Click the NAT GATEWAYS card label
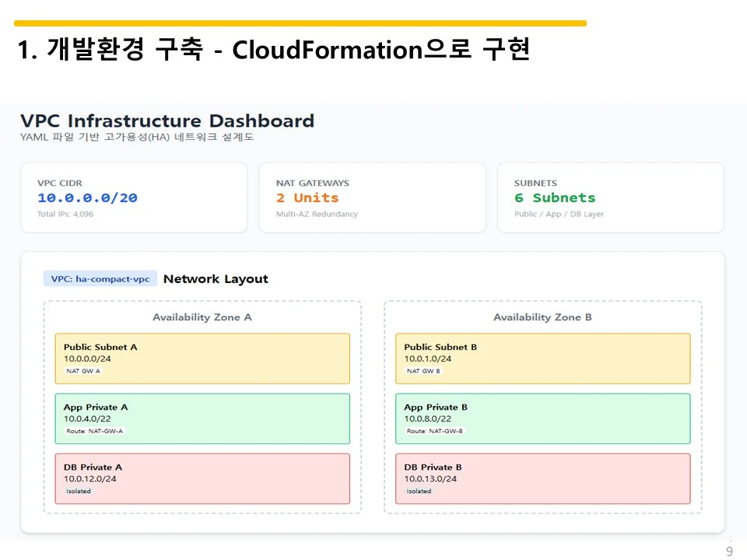The height and width of the screenshot is (560, 747). point(313,183)
